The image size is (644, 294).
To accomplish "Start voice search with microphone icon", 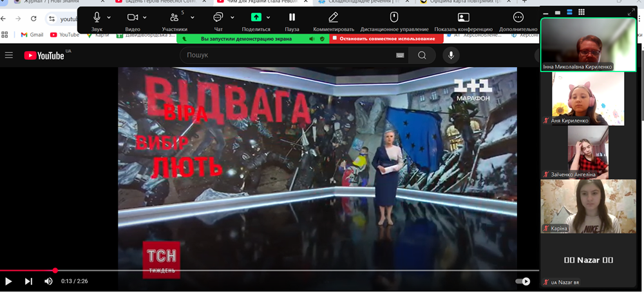I will pyautogui.click(x=451, y=55).
